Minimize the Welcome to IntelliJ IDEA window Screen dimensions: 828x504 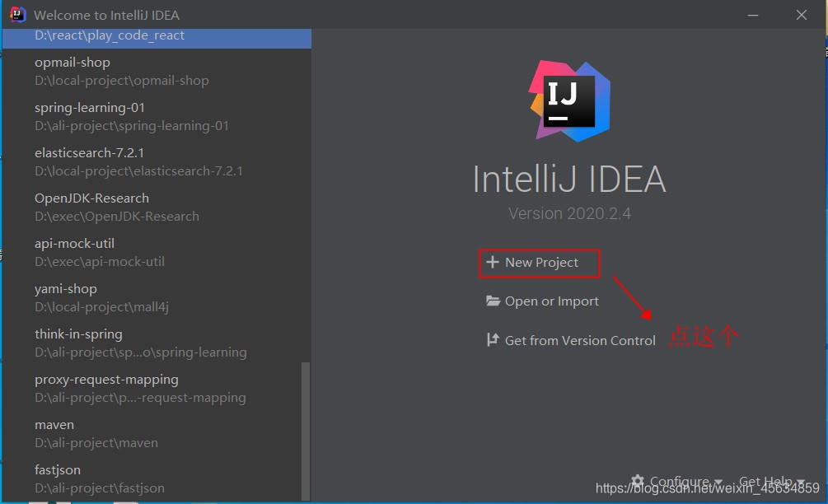tap(753, 15)
